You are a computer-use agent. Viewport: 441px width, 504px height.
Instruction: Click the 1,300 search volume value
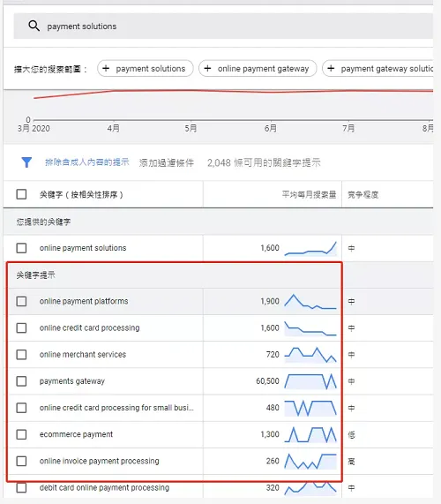tap(270, 434)
